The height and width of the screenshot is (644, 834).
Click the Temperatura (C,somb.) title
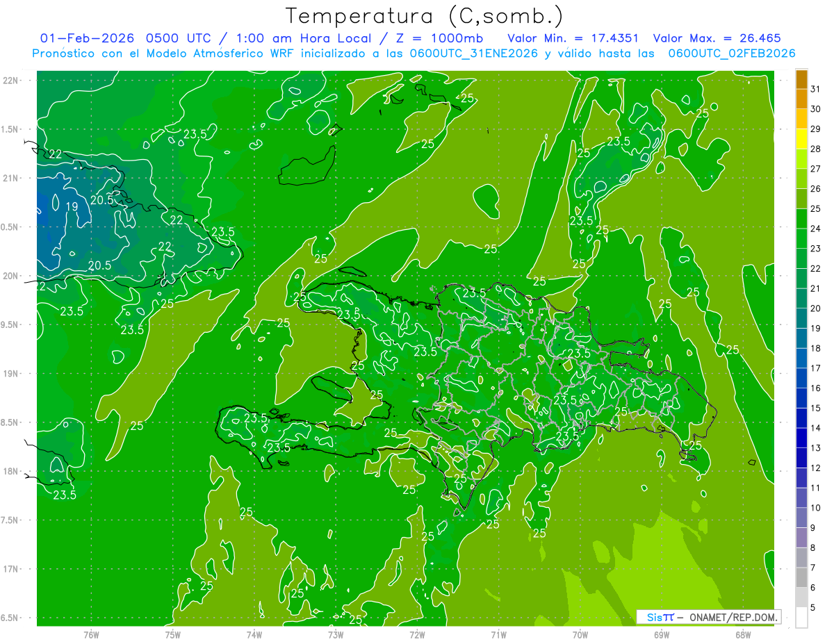point(424,16)
